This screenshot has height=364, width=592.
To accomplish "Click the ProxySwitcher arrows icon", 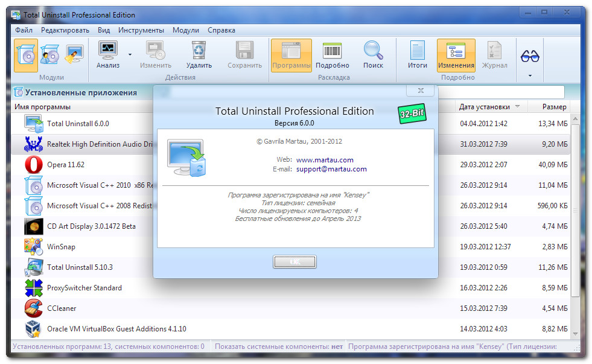I will pos(34,288).
